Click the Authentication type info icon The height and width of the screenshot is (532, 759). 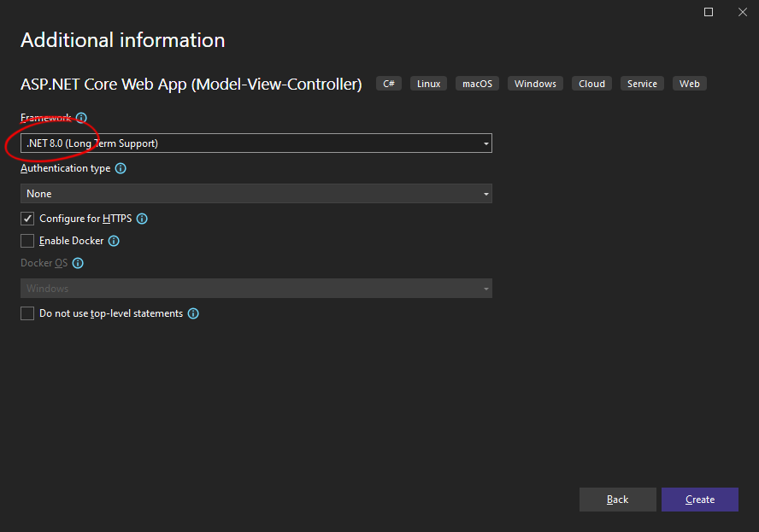pos(120,168)
